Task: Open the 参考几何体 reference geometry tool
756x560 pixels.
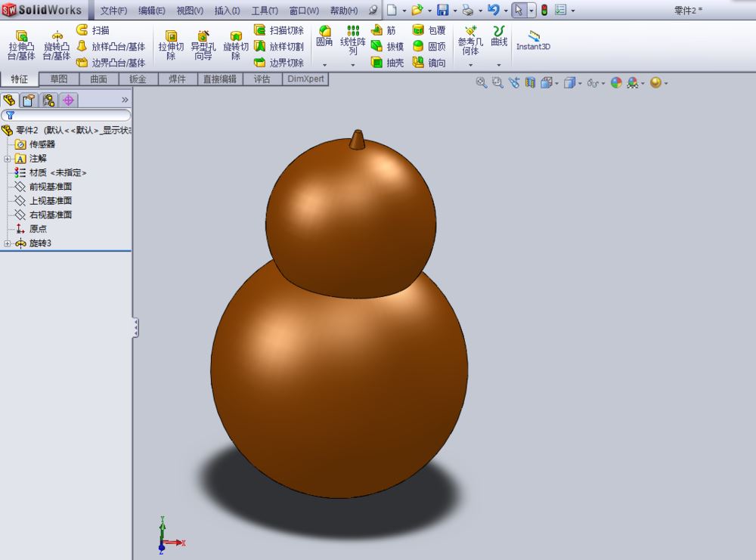Action: click(470, 40)
